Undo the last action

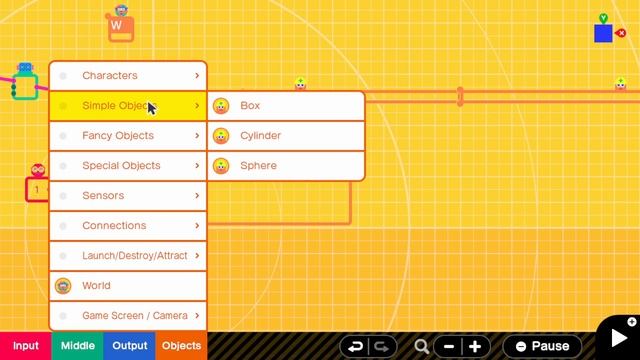(x=355, y=347)
